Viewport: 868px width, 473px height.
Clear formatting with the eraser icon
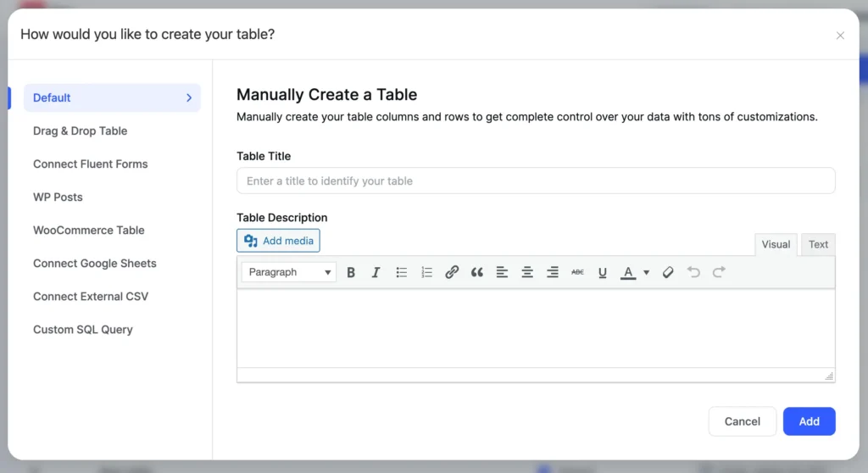click(668, 272)
